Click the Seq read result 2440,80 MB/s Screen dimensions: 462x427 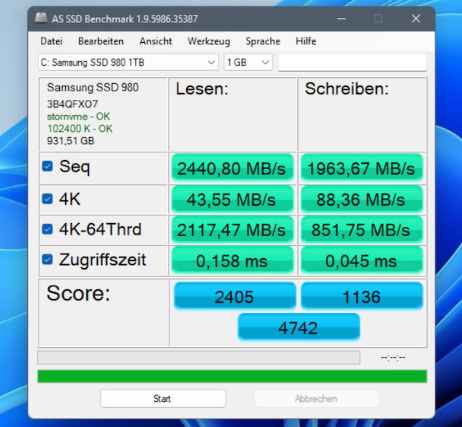tap(232, 168)
